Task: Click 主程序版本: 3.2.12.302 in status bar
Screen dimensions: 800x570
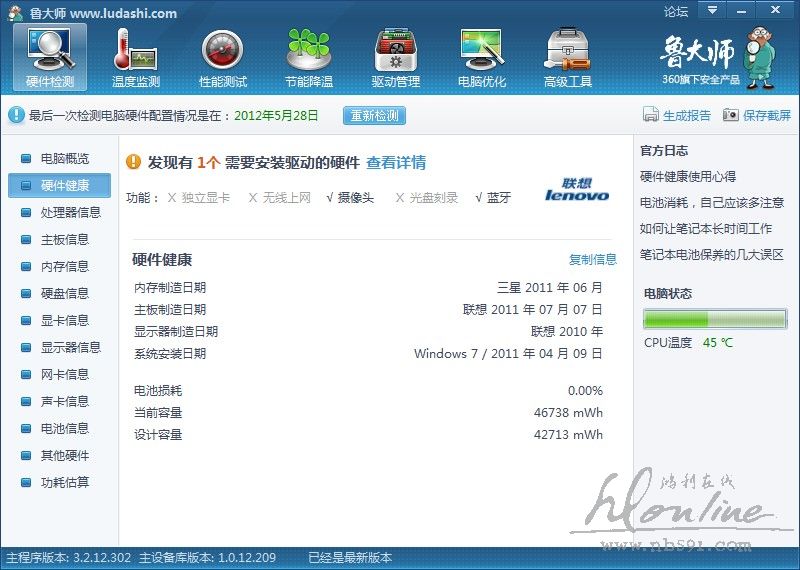Action: [x=68, y=558]
